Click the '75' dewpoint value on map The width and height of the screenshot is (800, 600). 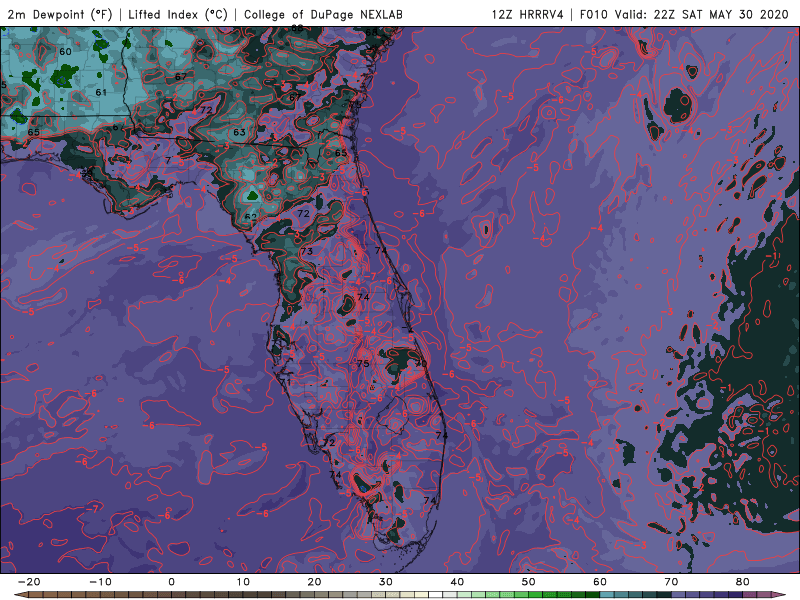363,363
